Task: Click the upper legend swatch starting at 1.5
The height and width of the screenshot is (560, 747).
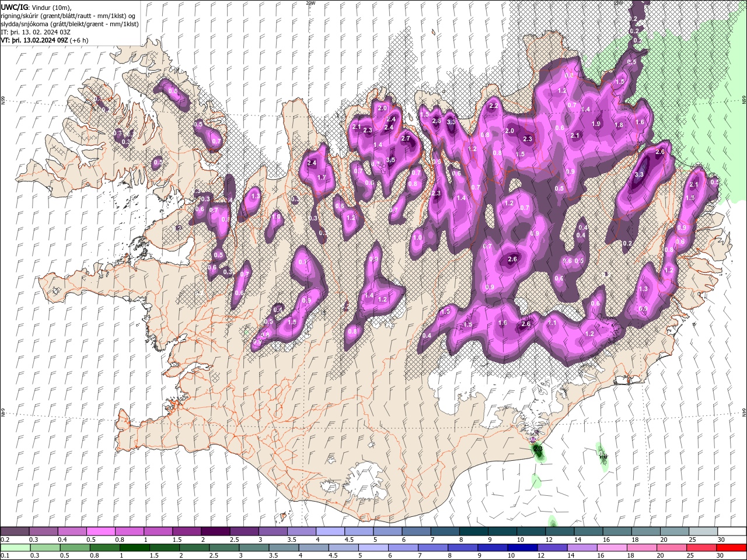Action: coord(186,531)
